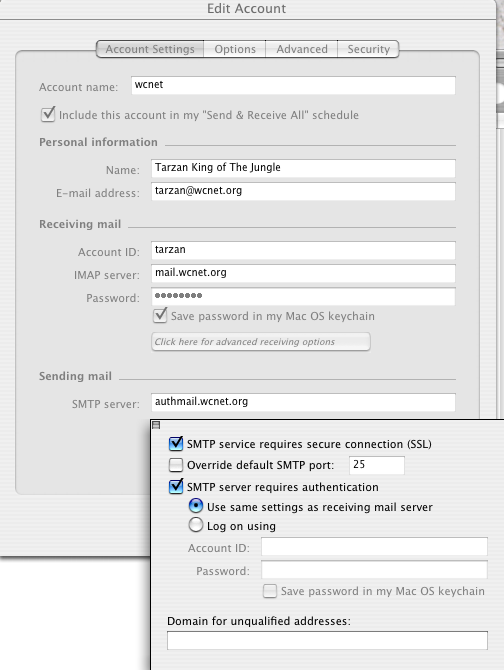Click here for advanced receiving options button
The image size is (504, 670).
pos(261,342)
